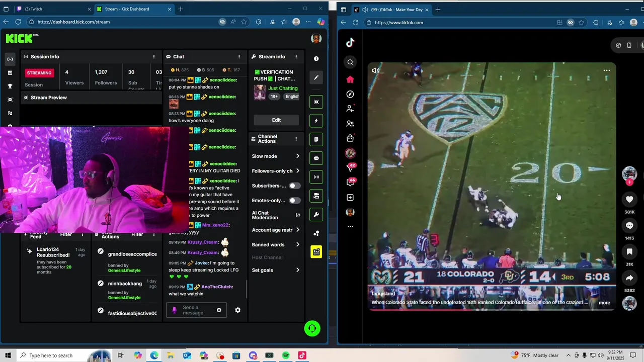Viewport: 644px width, 362px height.
Task: Click the pencil edit-layout icon
Action: tap(316, 77)
